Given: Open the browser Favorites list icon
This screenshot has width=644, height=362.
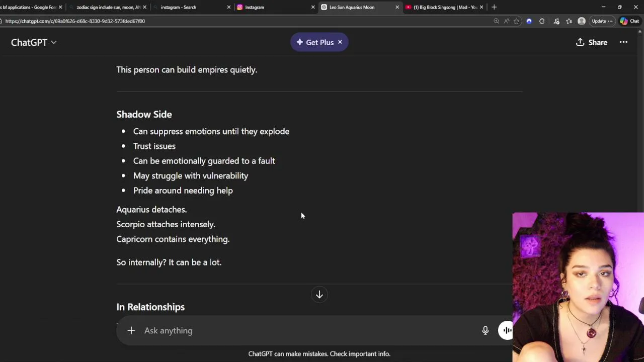Looking at the screenshot, I should point(569,21).
